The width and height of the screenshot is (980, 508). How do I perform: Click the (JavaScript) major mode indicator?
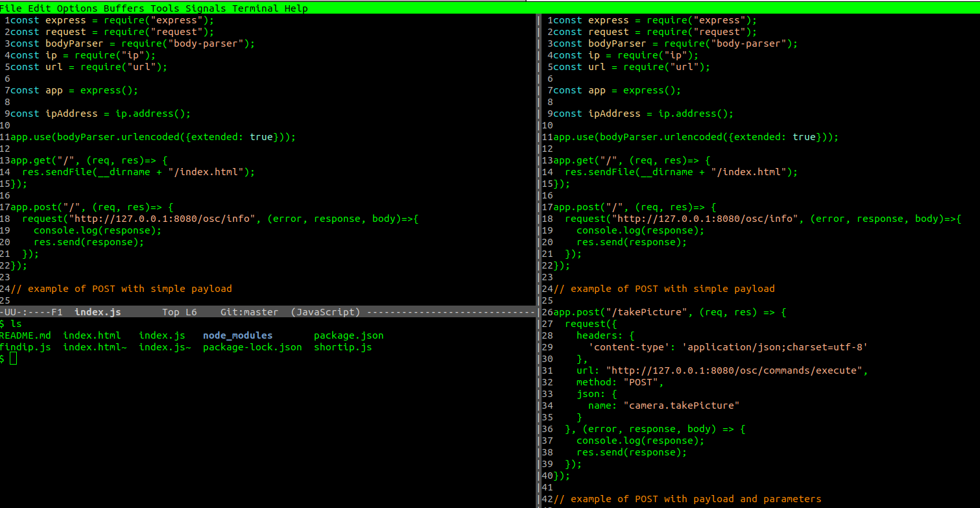[x=325, y=312]
